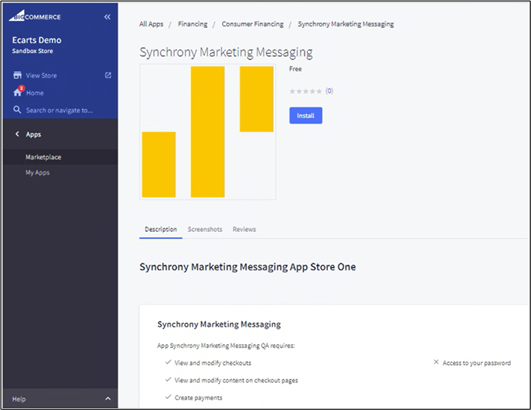The width and height of the screenshot is (531, 410).
Task: Open the review count (0) link
Action: [329, 91]
